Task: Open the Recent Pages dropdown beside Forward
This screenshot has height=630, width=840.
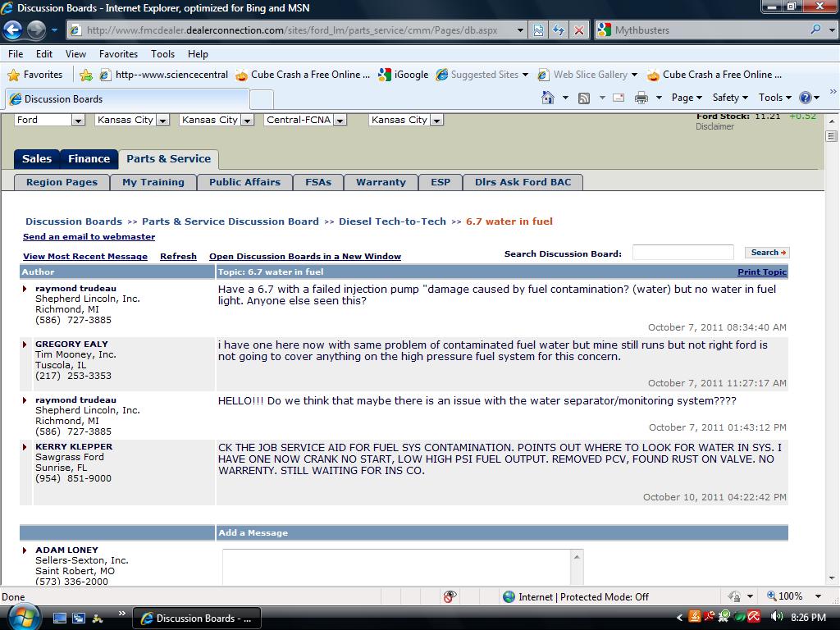Action: 54,30
